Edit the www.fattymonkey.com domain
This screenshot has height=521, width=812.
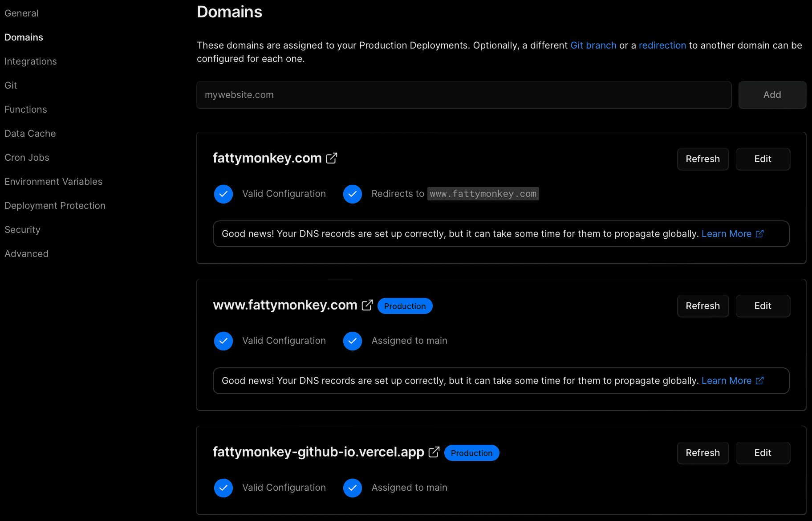(763, 306)
